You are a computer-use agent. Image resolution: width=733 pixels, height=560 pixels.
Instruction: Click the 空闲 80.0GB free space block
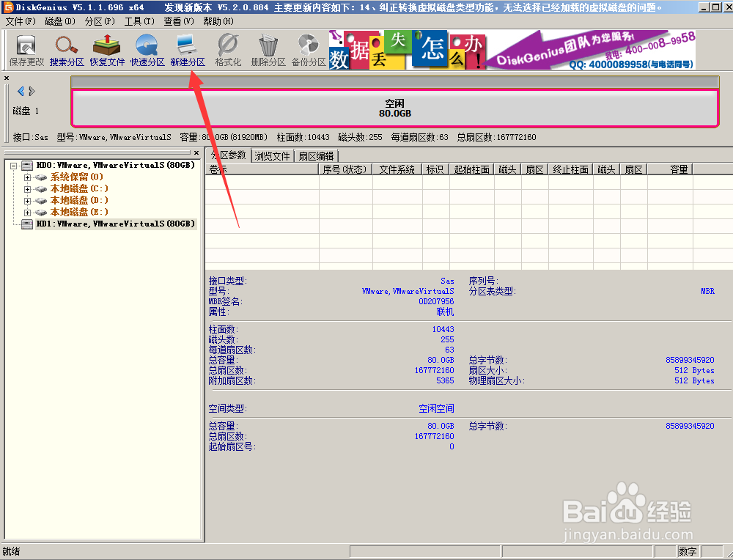[x=395, y=108]
